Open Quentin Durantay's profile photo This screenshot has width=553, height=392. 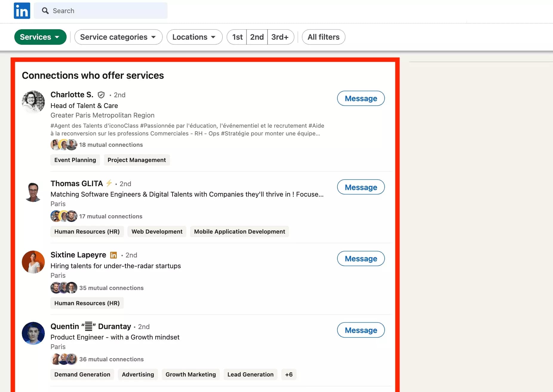33,333
